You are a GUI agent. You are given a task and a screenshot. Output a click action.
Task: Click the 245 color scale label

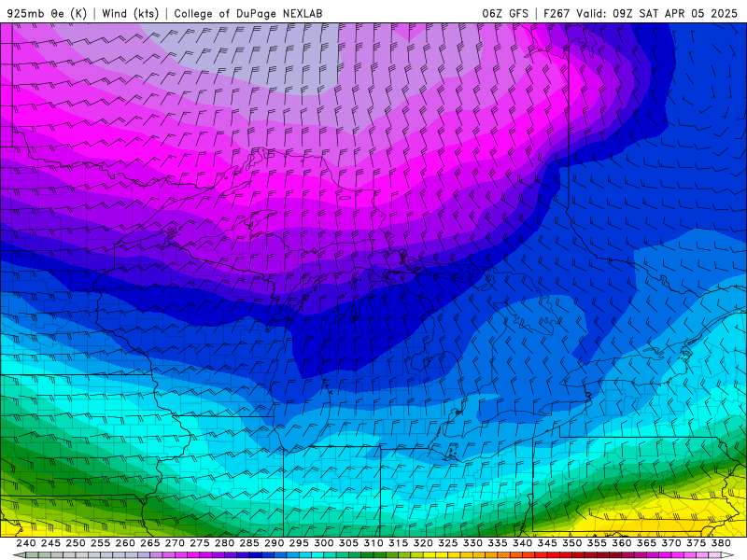coord(50,543)
